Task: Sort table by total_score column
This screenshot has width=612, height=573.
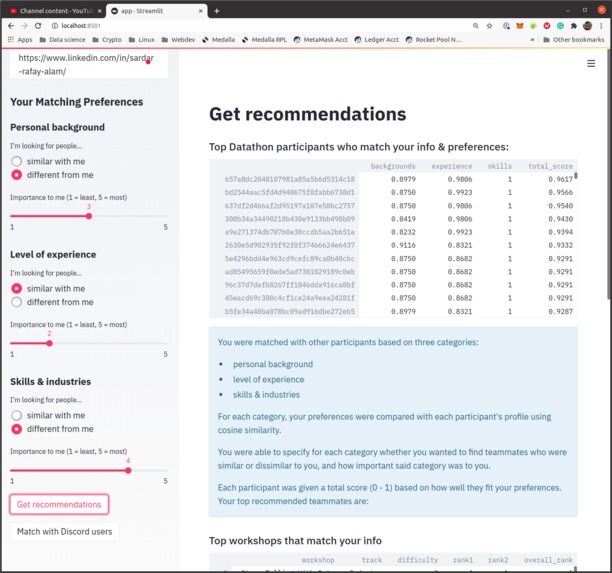Action: point(550,166)
